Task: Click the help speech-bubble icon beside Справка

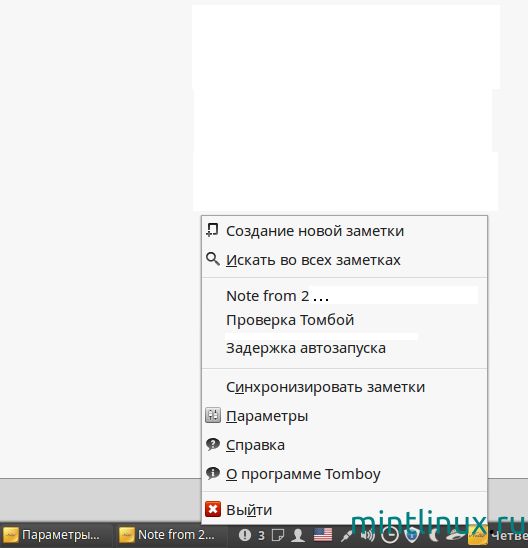Action: click(x=212, y=445)
